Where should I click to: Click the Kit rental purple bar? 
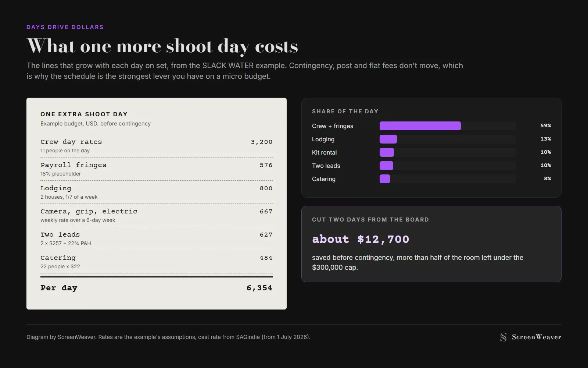(387, 152)
